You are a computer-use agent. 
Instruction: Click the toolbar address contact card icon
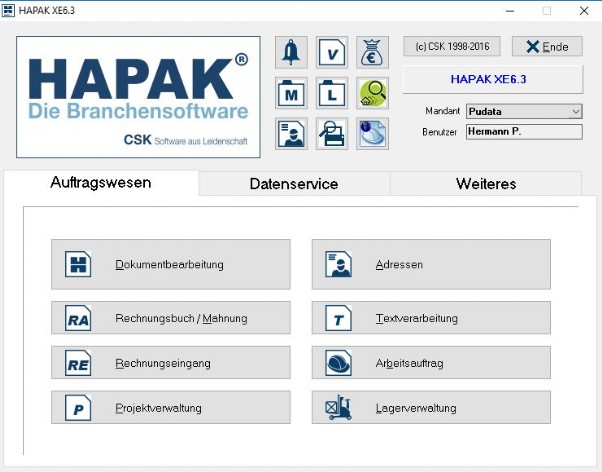point(291,134)
